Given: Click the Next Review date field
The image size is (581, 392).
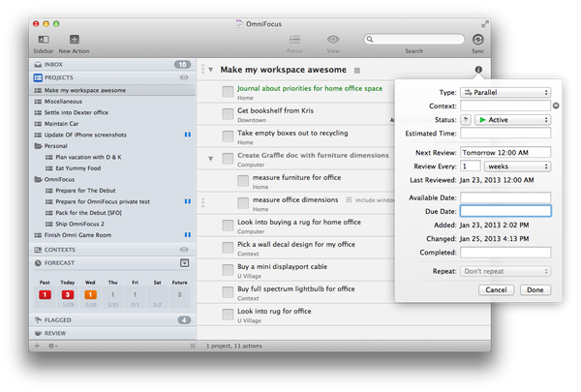Looking at the screenshot, I should click(x=505, y=152).
